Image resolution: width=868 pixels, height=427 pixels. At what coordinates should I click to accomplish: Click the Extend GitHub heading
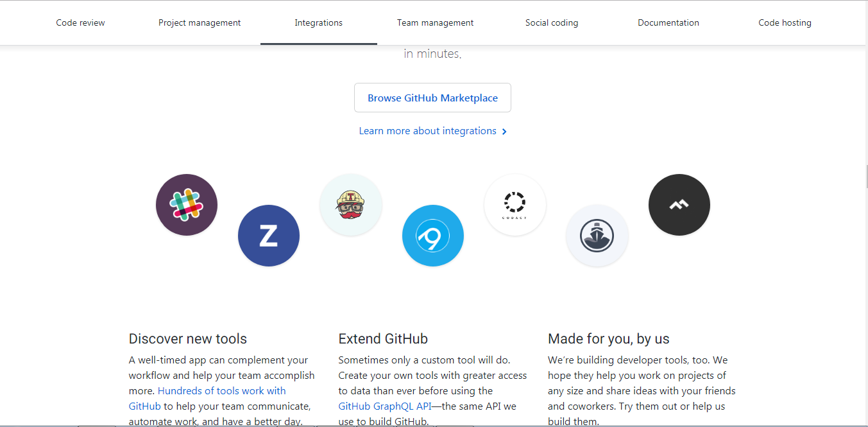tap(383, 339)
